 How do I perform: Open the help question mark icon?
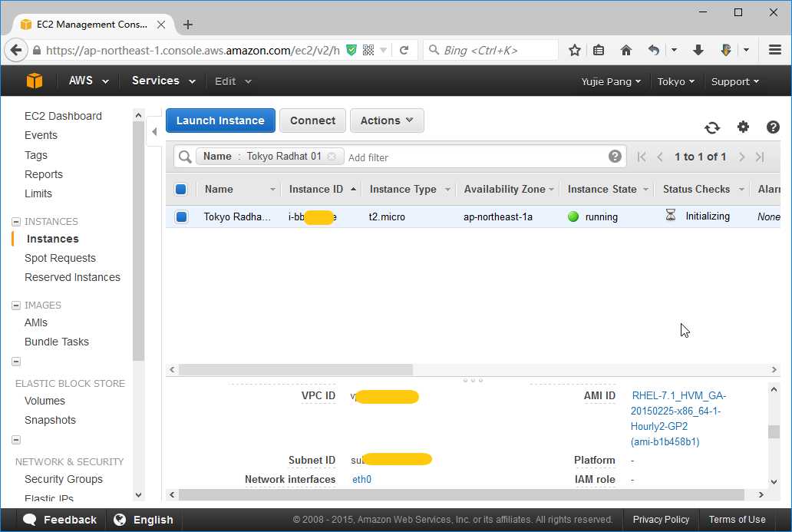point(773,127)
